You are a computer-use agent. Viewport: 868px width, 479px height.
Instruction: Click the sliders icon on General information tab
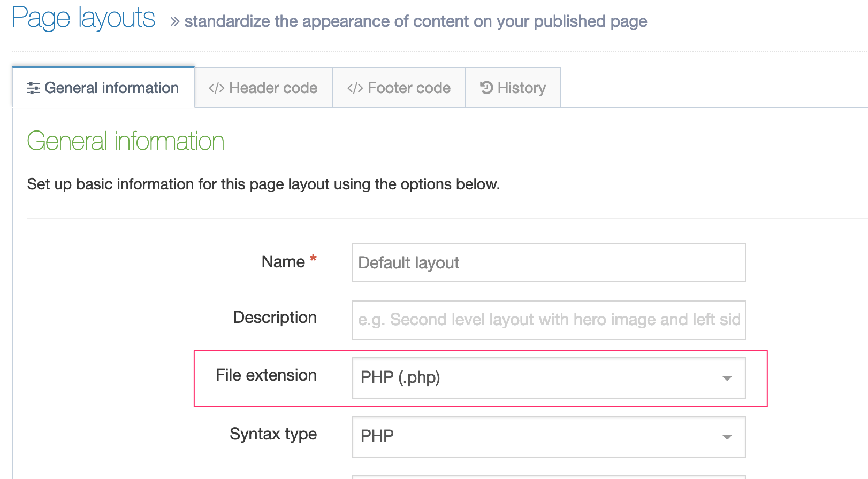(x=33, y=88)
